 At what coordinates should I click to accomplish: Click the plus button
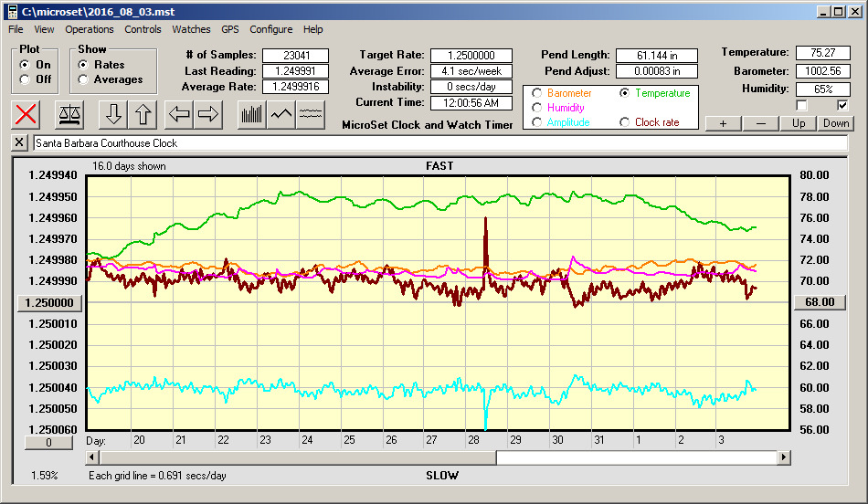[723, 123]
